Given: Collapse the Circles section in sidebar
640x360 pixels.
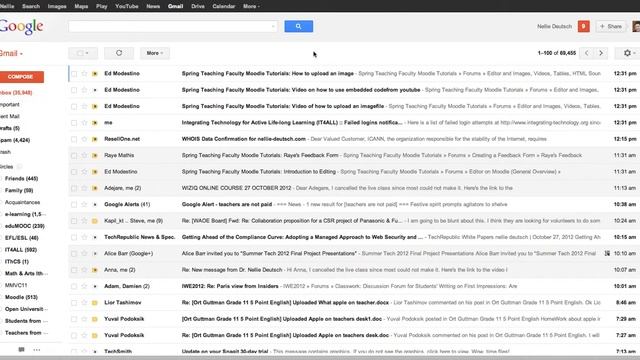Looking at the screenshot, I should tap(7, 167).
